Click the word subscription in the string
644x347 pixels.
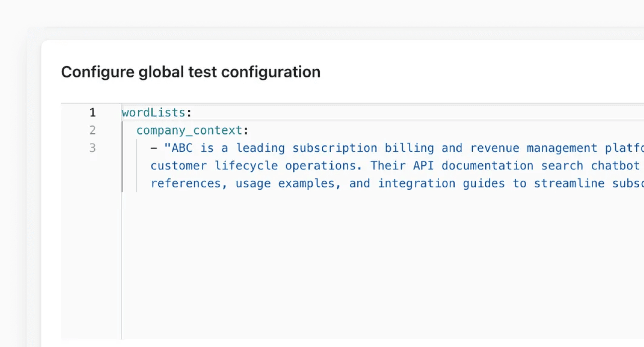coord(335,148)
